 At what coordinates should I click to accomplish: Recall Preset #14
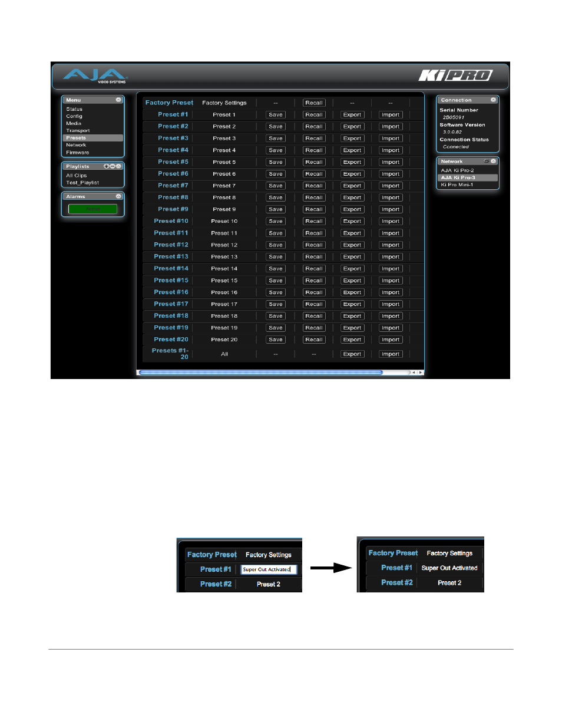tap(314, 268)
